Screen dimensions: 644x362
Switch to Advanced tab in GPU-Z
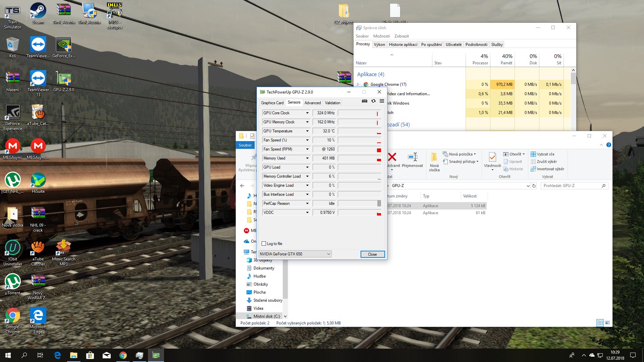[313, 103]
